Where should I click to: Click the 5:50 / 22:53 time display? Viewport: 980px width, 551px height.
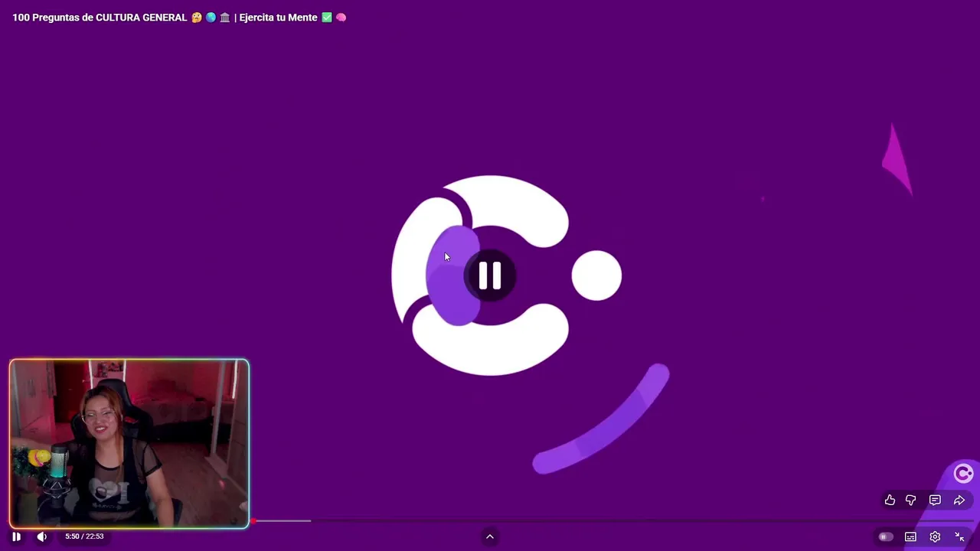pyautogui.click(x=84, y=536)
